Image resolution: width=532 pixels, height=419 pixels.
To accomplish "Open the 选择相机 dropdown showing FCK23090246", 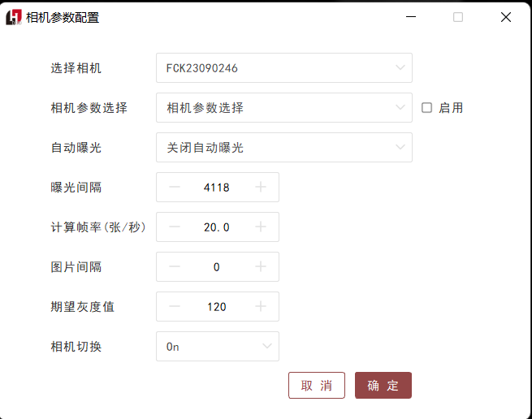I will pos(283,68).
